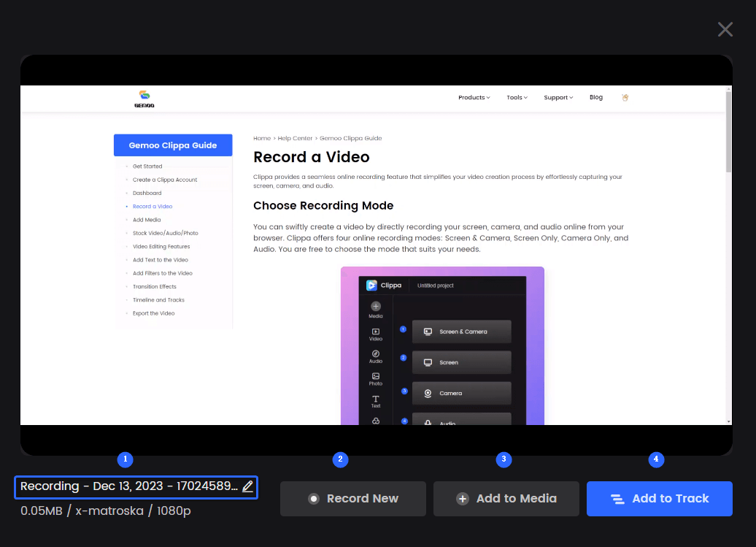Image resolution: width=756 pixels, height=547 pixels.
Task: Click the scroll-down arrow of the previewed page
Action: click(728, 421)
